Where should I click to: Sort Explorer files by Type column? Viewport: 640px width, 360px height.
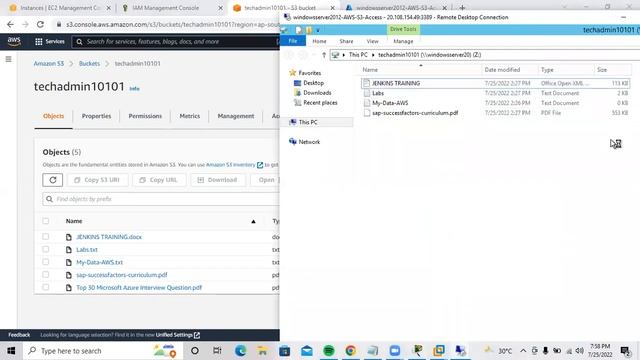tap(547, 70)
